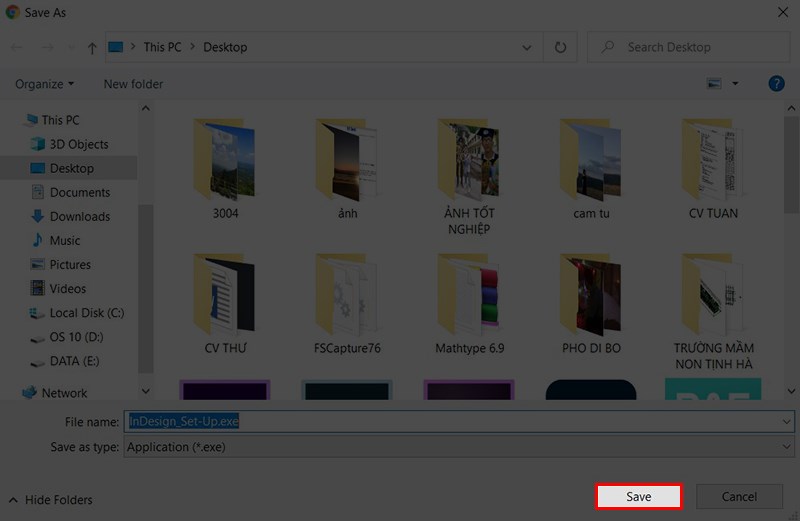Select the ẢNH TỐT NGHIỆP folder
The width and height of the screenshot is (800, 521).
pyautogui.click(x=469, y=177)
